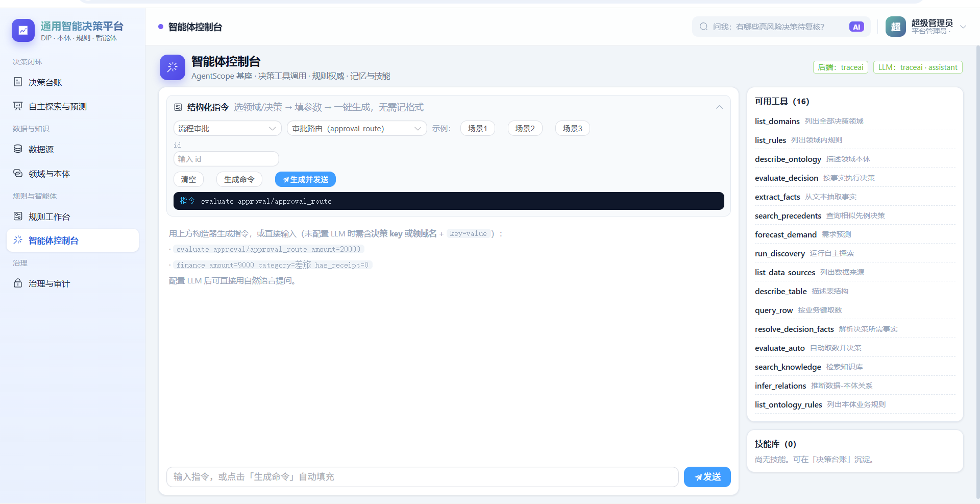Click the generated evaluate approval/approval_route command
This screenshot has height=504, width=980.
coord(449,201)
